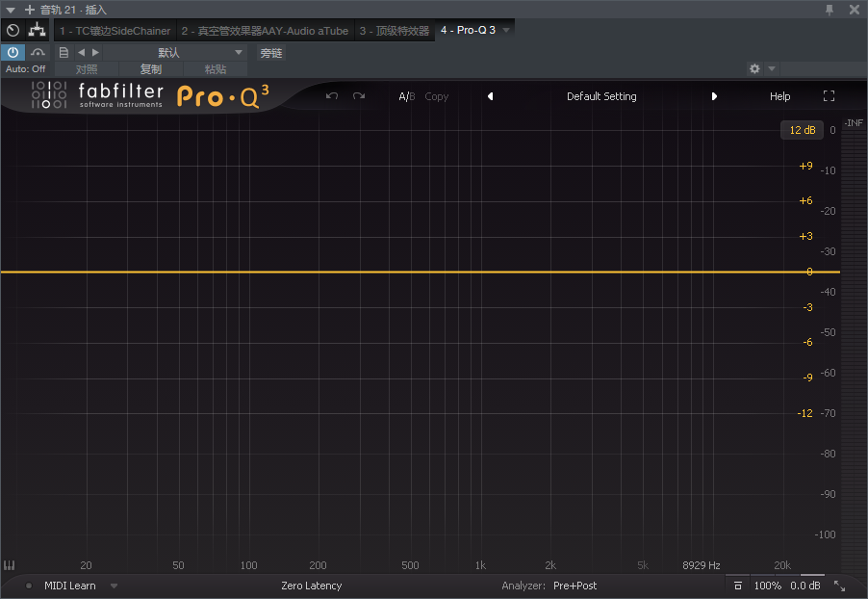Toggle the plugin power bypass button
The height and width of the screenshot is (599, 868).
coord(13,53)
